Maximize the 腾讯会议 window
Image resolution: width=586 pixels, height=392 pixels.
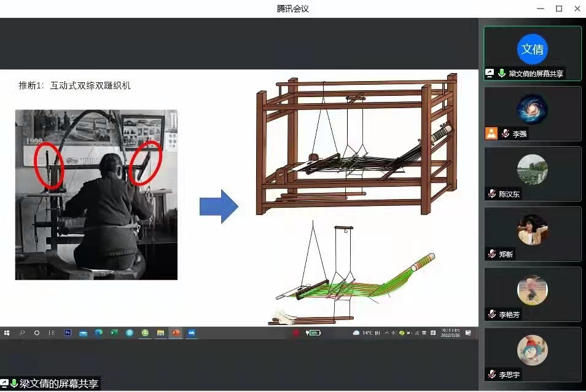pyautogui.click(x=558, y=9)
